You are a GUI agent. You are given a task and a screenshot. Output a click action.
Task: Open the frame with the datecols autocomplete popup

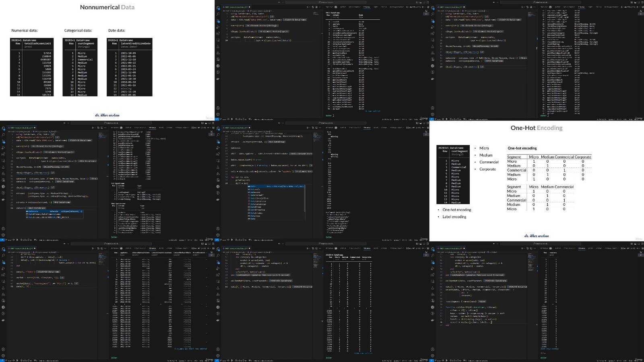pos(107,181)
